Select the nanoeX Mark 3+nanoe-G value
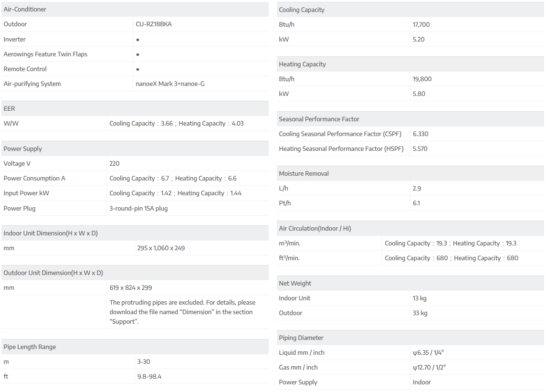546x392 pixels. (170, 84)
